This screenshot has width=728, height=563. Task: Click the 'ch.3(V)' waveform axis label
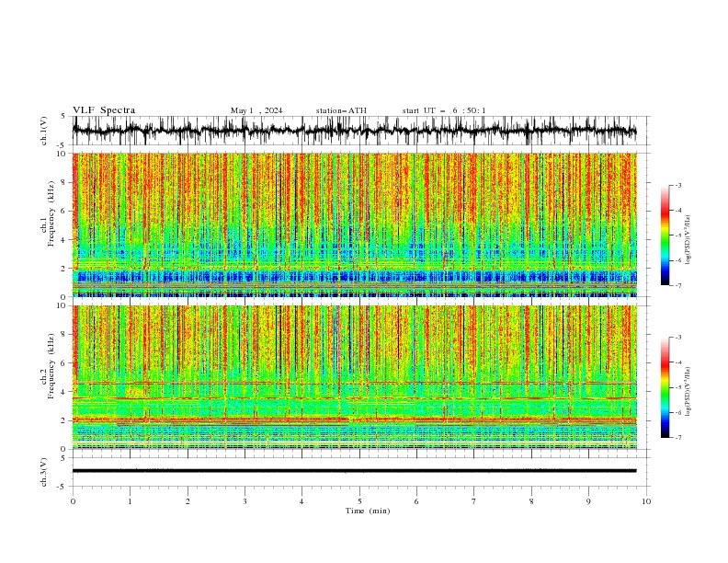(43, 472)
